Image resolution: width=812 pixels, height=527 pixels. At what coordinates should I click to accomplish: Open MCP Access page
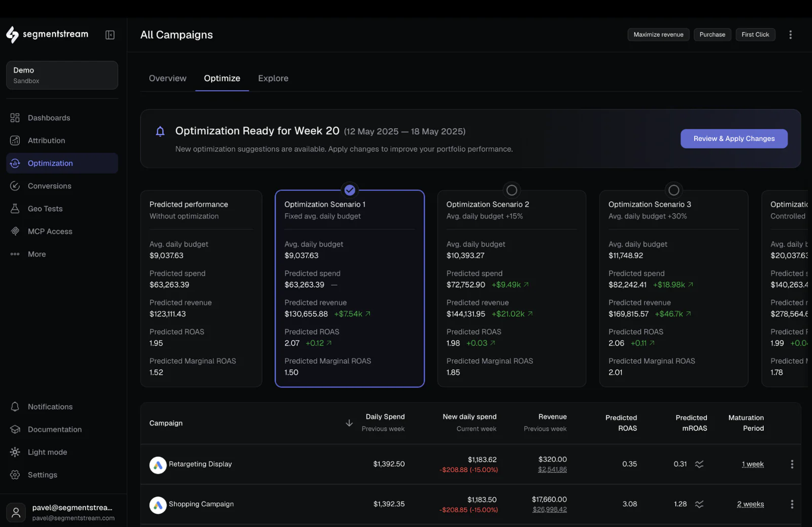(x=62, y=231)
